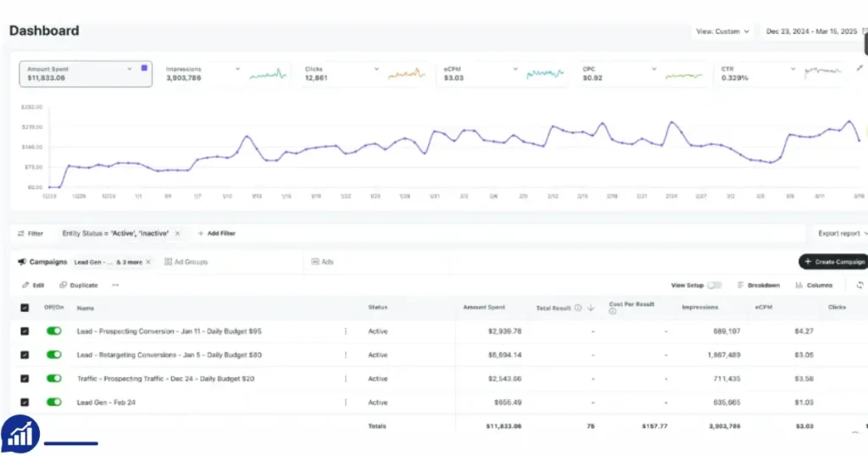Viewport: 868px width, 456px height.
Task: Click the Campaigns megaphone icon
Action: (21, 262)
